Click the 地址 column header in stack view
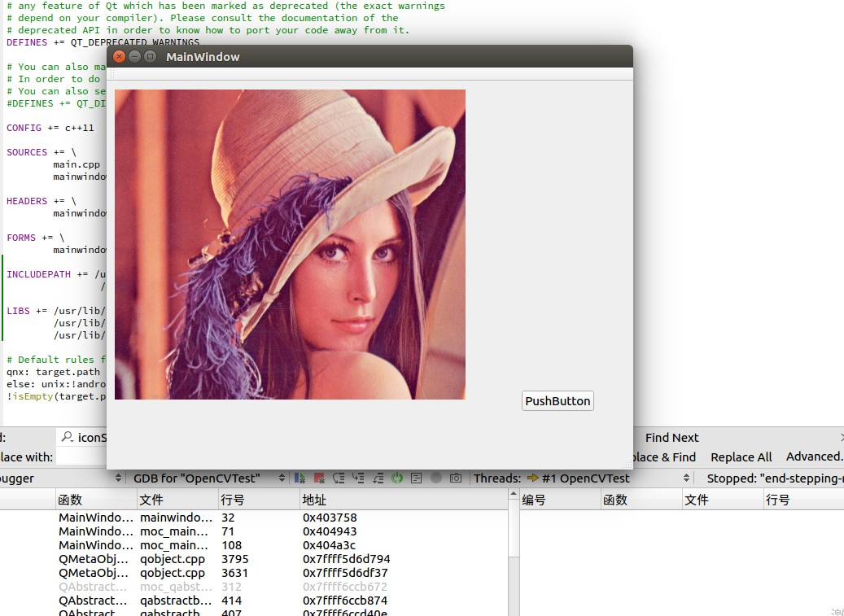The width and height of the screenshot is (844, 616). pos(404,500)
